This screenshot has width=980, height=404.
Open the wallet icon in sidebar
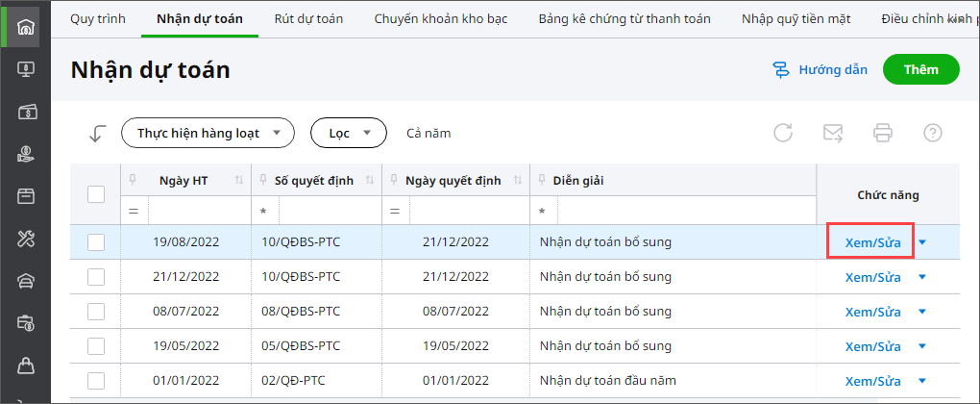25,111
